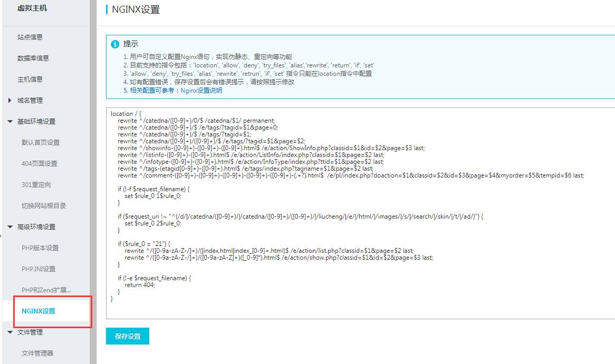The height and width of the screenshot is (364, 615).
Task: Click the NGINX设置 page heading
Action: [x=136, y=10]
